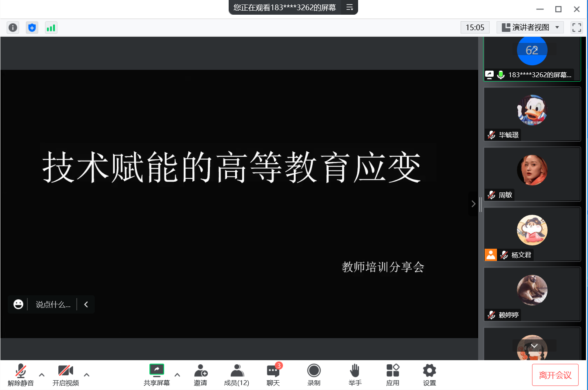
Task: Click the 说点什么... comment input field
Action: tap(53, 305)
